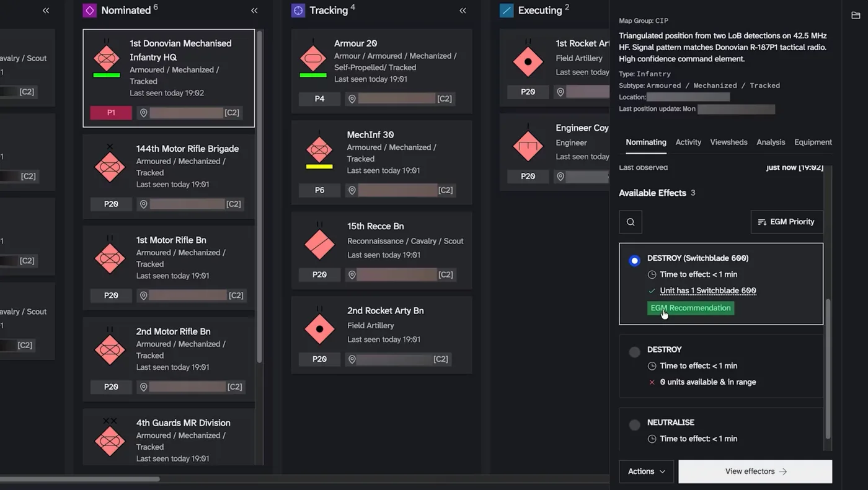Click the horizontal scrollbar at the board bottom

tap(80, 479)
